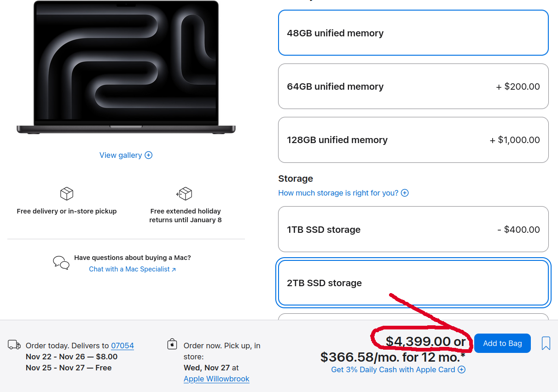This screenshot has width=558, height=392.
Task: Click plus icon beside storage help link
Action: point(405,193)
